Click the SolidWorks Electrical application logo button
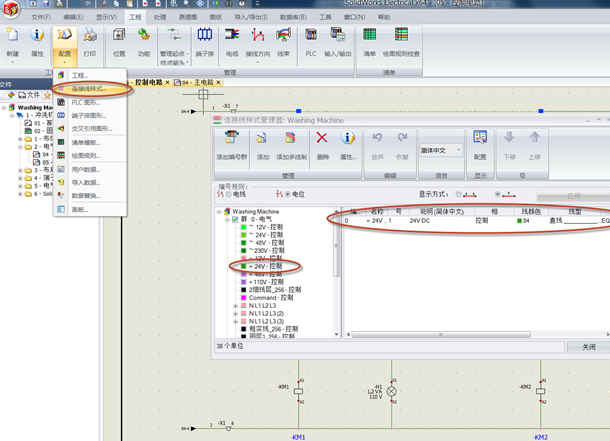Screen dimensions: 610x441 [11, 9]
